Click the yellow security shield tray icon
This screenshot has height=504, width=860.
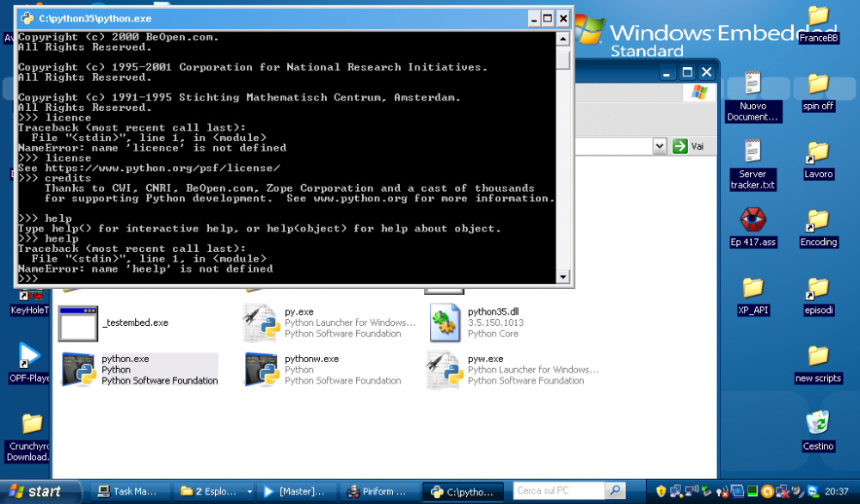[x=660, y=491]
